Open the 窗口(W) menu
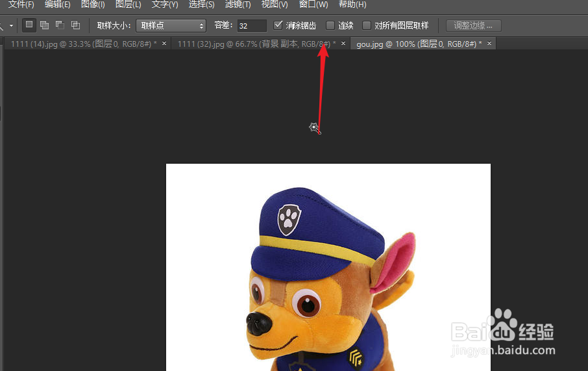The image size is (588, 371). click(x=313, y=5)
